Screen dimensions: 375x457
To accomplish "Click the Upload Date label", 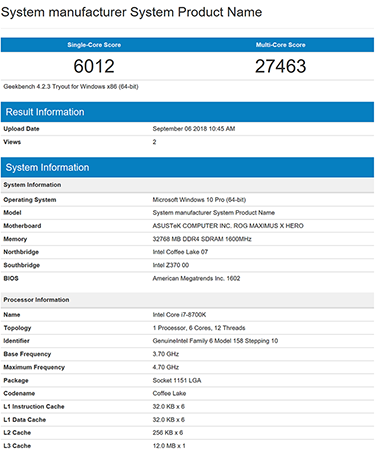I will tap(21, 129).
